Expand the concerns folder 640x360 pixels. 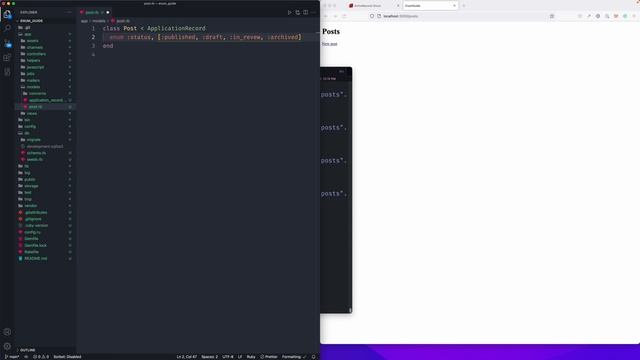pyautogui.click(x=37, y=93)
